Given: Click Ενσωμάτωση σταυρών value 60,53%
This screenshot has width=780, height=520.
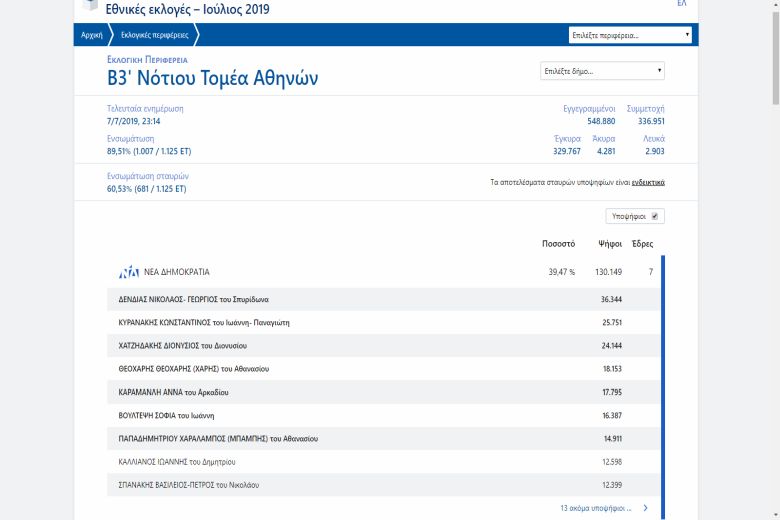Looking at the screenshot, I should tap(146, 189).
